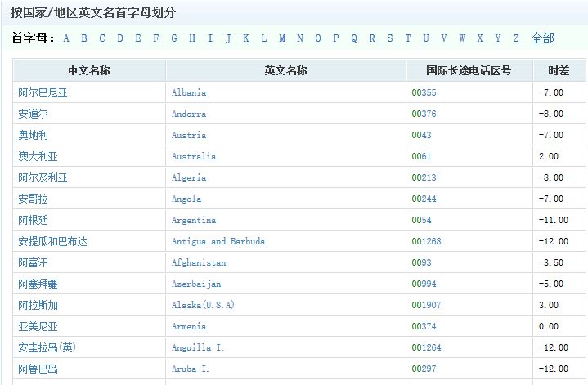The width and height of the screenshot is (588, 385).
Task: Click dialing code 0093 for Afghanistan
Action: [x=421, y=263]
